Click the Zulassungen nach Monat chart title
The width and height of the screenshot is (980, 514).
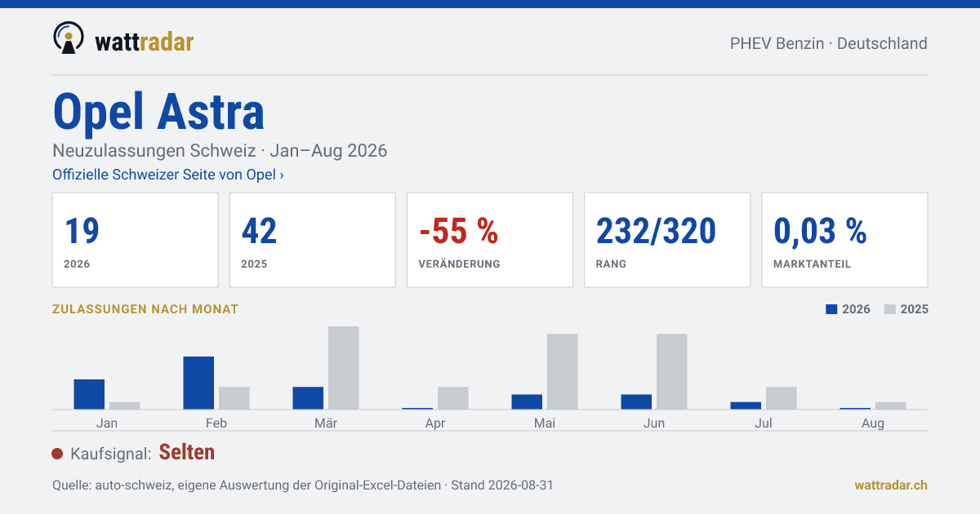[x=145, y=309]
